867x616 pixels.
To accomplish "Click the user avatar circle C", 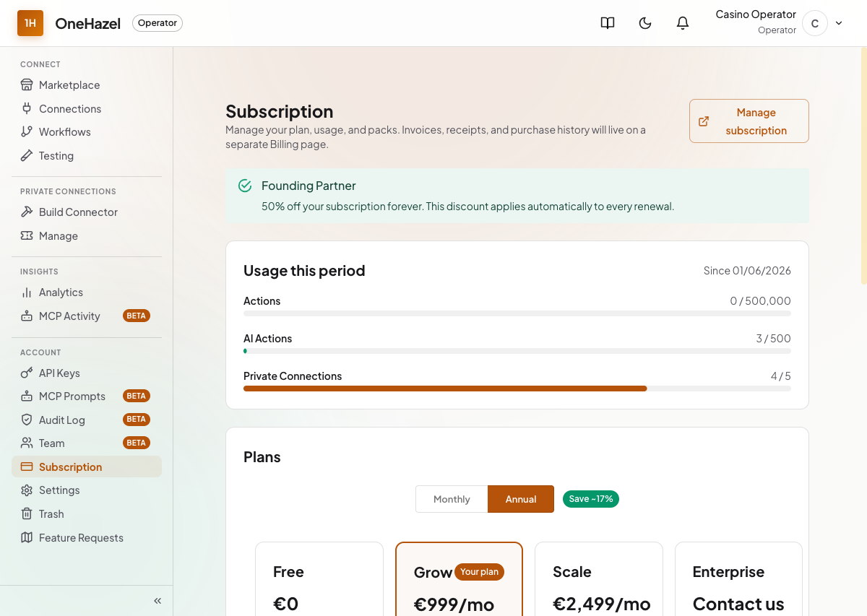I will click(815, 23).
